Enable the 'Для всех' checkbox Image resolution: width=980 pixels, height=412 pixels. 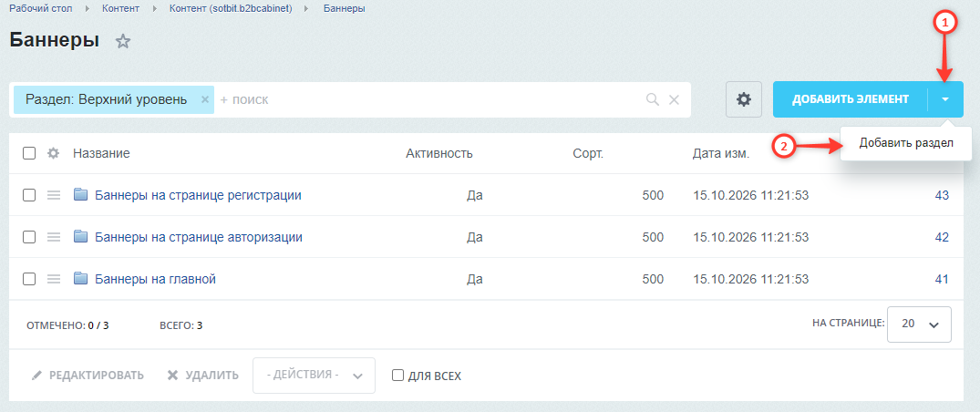point(397,376)
